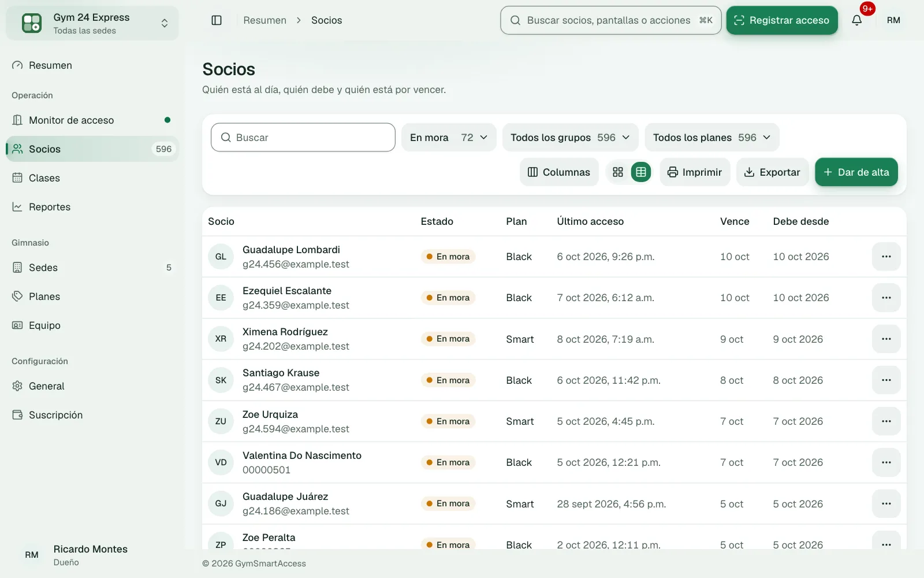Viewport: 924px width, 578px height.
Task: Go to Resumen in the sidebar
Action: coord(92,65)
